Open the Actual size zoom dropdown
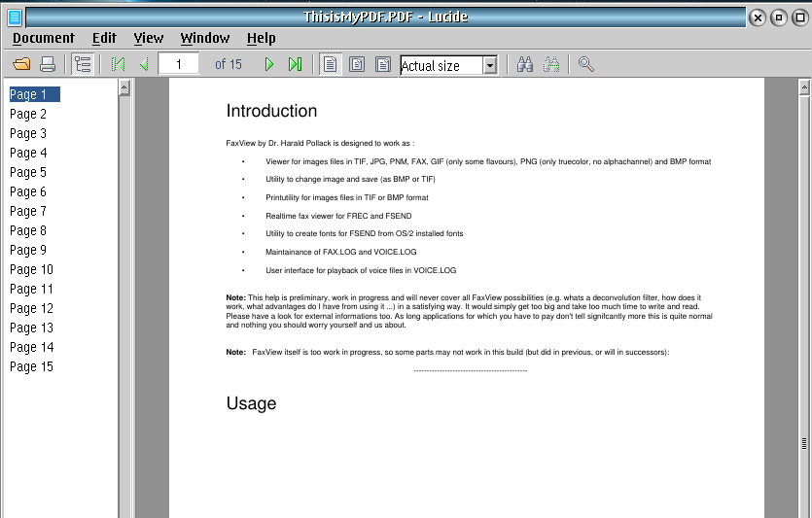 point(490,65)
